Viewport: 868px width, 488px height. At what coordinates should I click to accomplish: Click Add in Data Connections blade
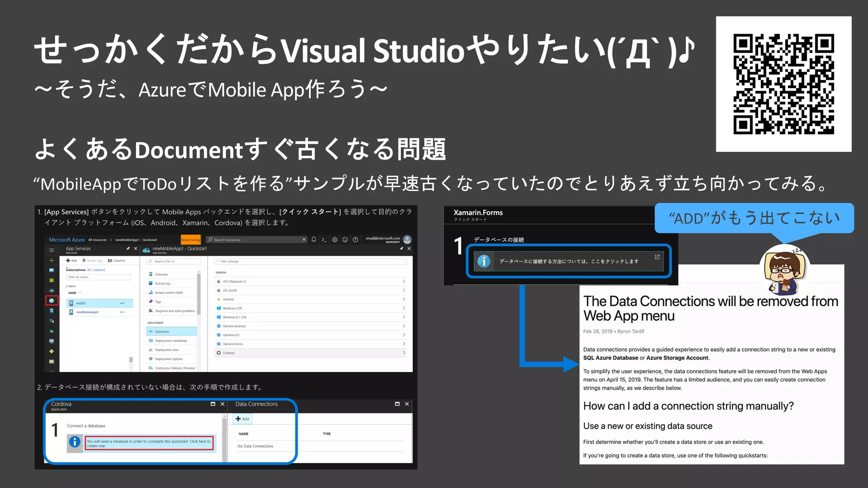(x=243, y=419)
